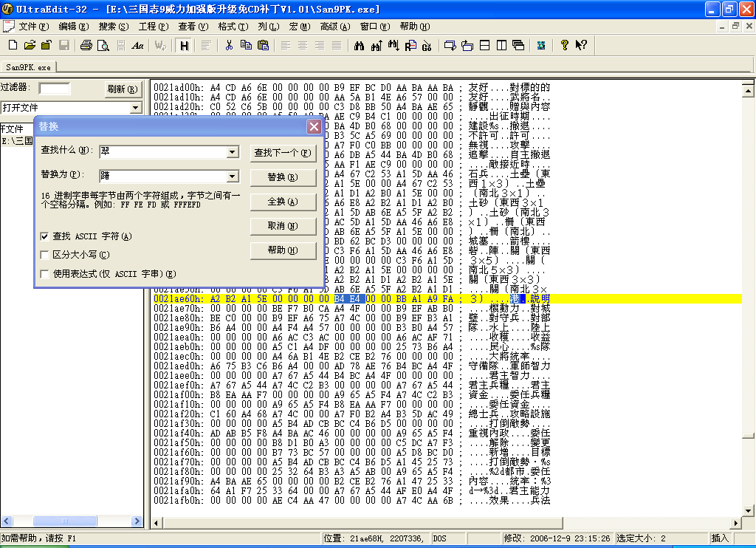This screenshot has width=756, height=548.
Task: Expand the 查找什么 dropdown list
Action: point(233,152)
